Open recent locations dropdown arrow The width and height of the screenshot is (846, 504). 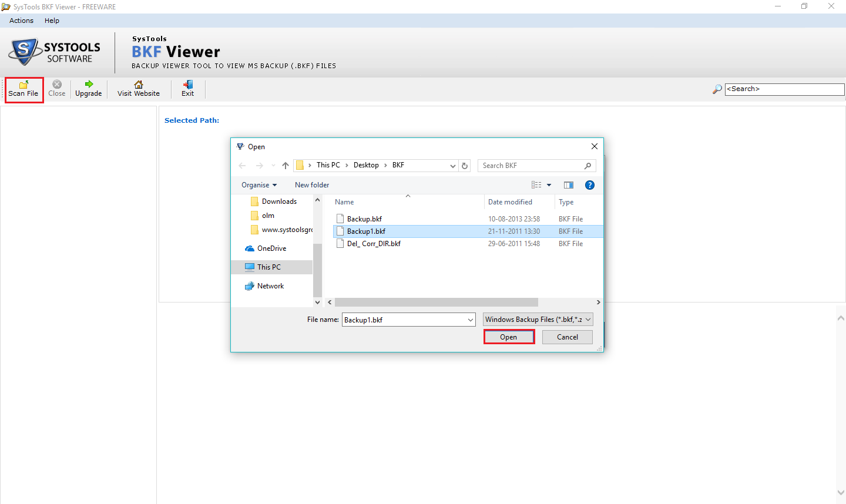coord(273,166)
